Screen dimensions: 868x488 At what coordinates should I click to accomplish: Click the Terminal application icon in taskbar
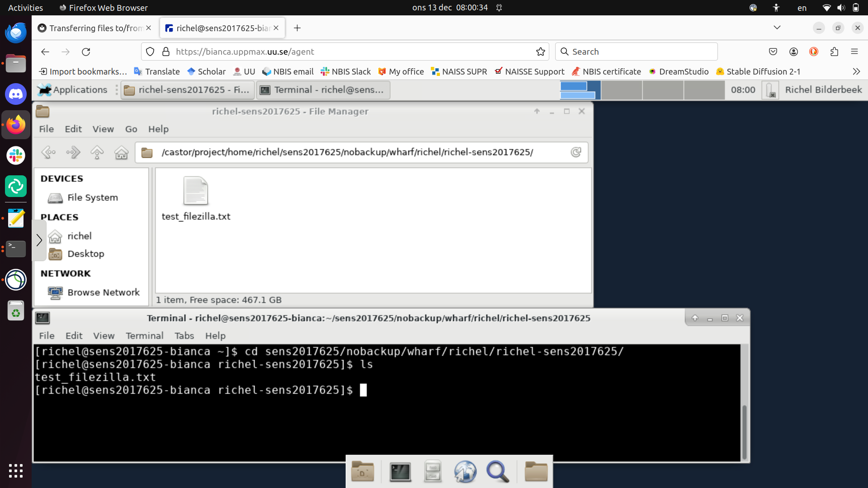click(x=400, y=471)
